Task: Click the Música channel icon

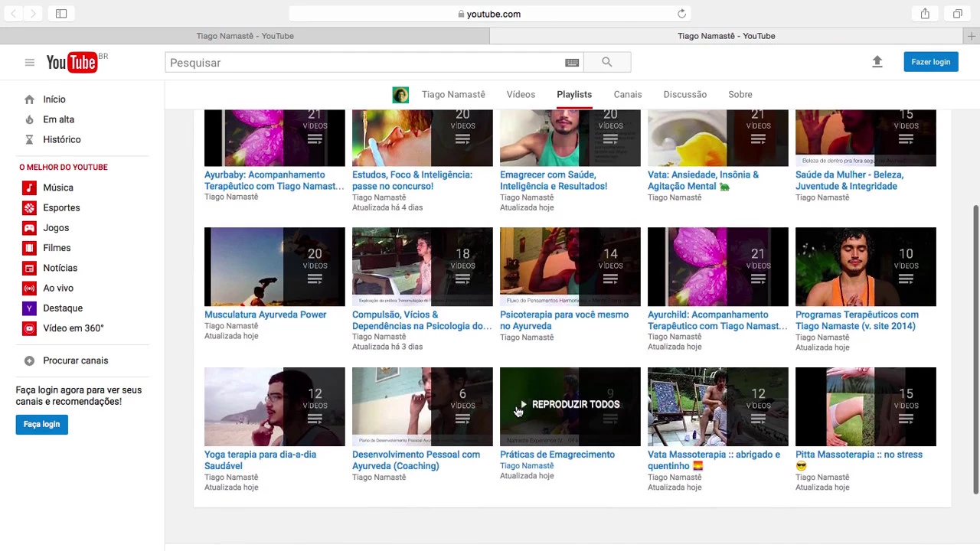Action: 29,187
